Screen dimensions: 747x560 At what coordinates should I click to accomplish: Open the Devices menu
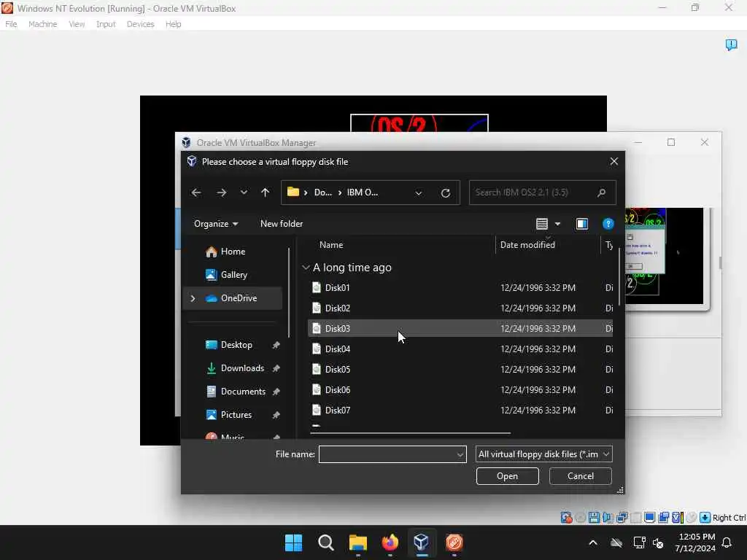click(140, 24)
